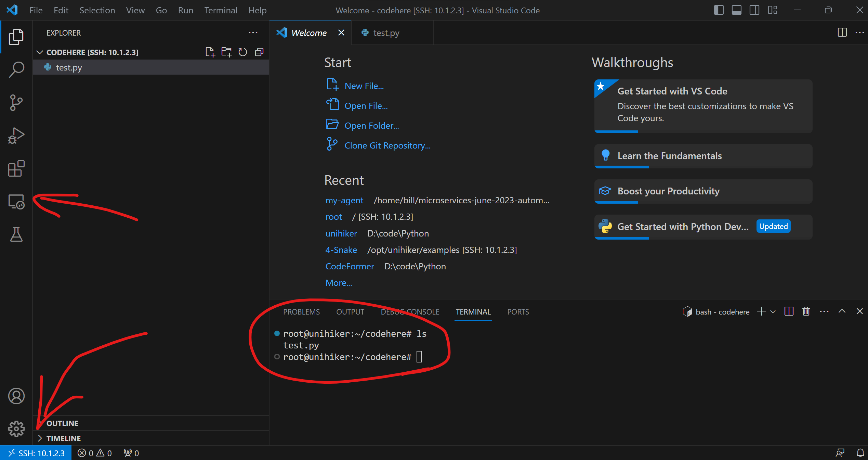Viewport: 868px width, 460px height.
Task: Open the Search view icon
Action: click(x=16, y=69)
